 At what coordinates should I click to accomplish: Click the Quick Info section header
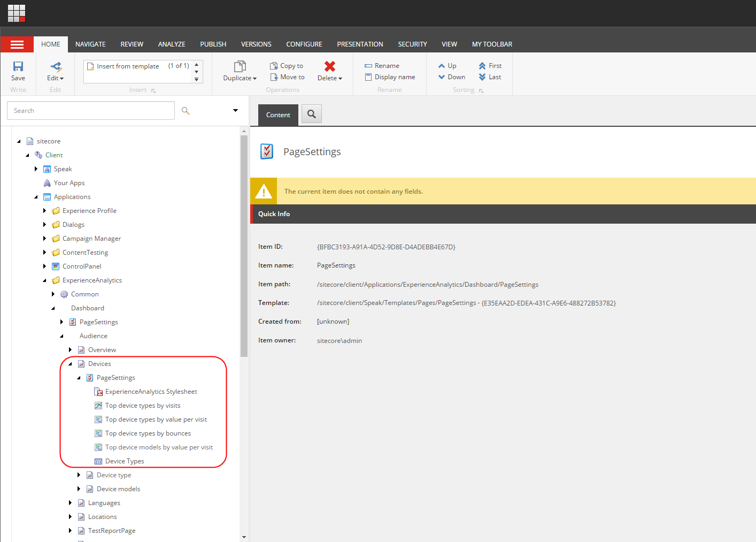click(503, 214)
